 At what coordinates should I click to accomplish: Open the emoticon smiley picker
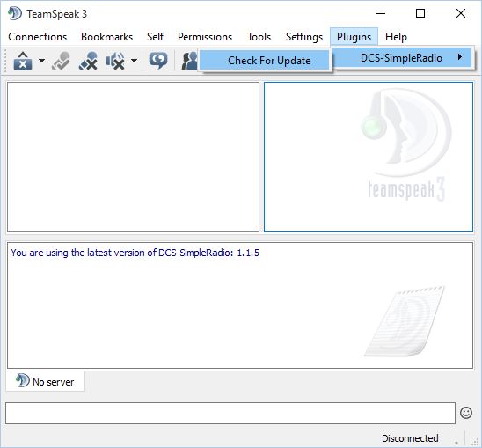point(466,413)
